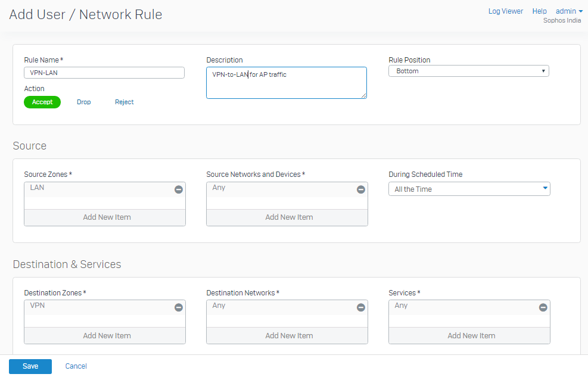588x377 pixels.
Task: Edit the Rule Name field
Action: click(x=104, y=72)
